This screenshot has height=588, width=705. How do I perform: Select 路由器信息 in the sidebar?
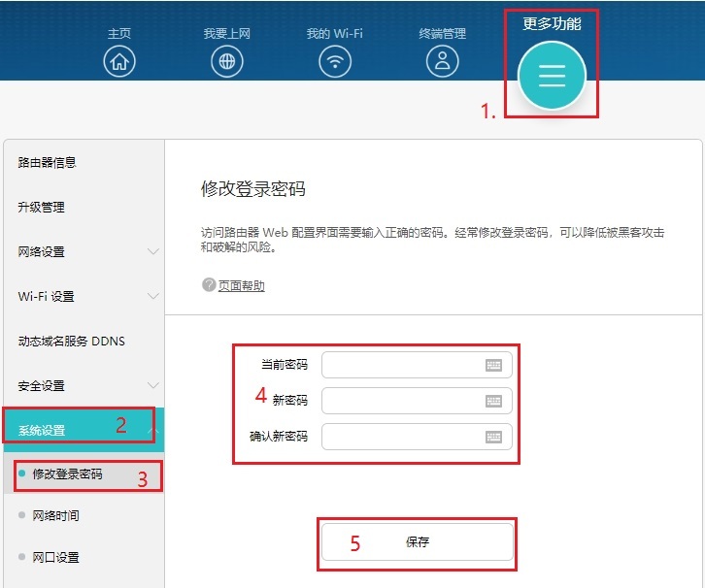pos(47,163)
